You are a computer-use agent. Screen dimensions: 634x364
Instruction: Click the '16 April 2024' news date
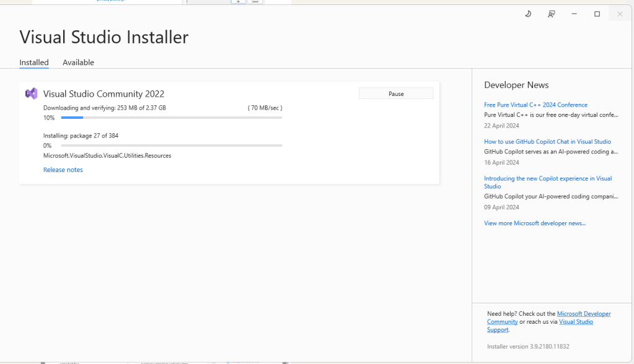tap(501, 162)
